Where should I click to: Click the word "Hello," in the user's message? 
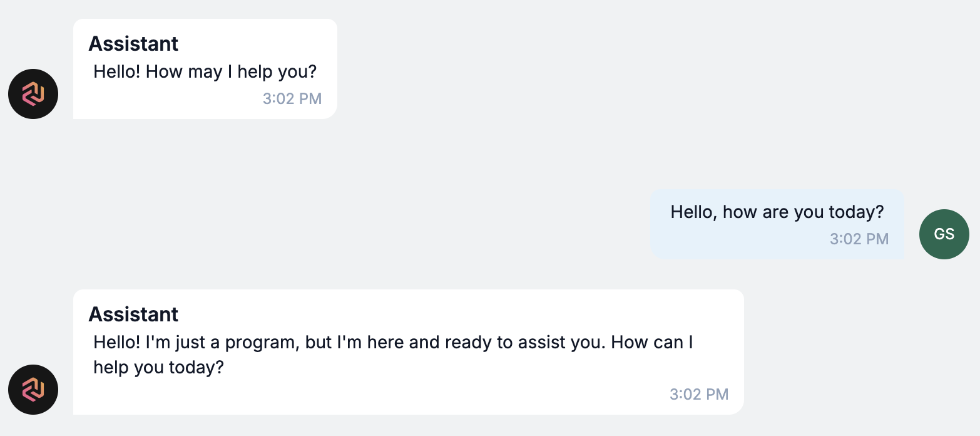click(694, 212)
